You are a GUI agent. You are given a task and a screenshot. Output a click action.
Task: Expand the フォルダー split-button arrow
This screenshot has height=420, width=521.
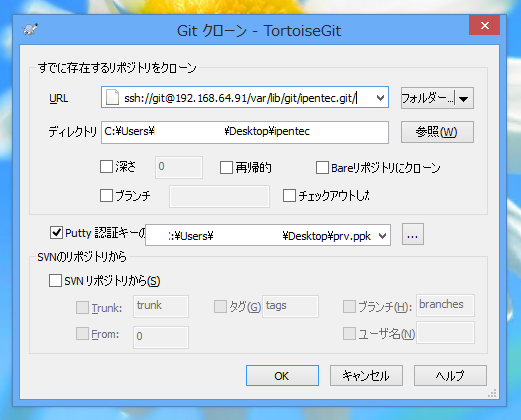(464, 99)
